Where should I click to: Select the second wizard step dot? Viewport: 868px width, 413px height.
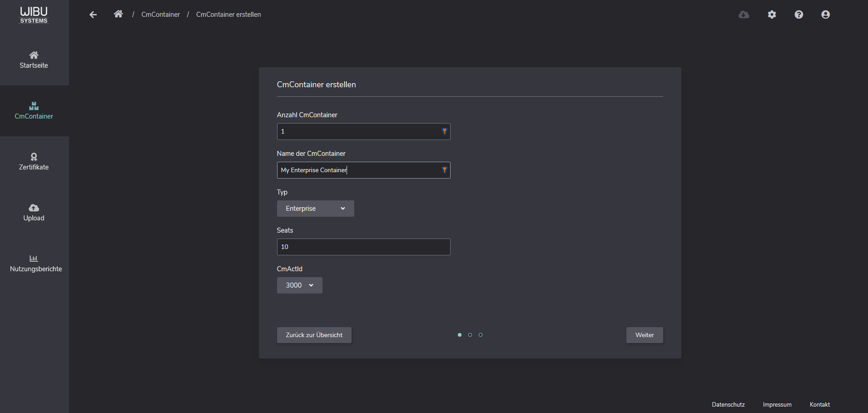pyautogui.click(x=470, y=335)
